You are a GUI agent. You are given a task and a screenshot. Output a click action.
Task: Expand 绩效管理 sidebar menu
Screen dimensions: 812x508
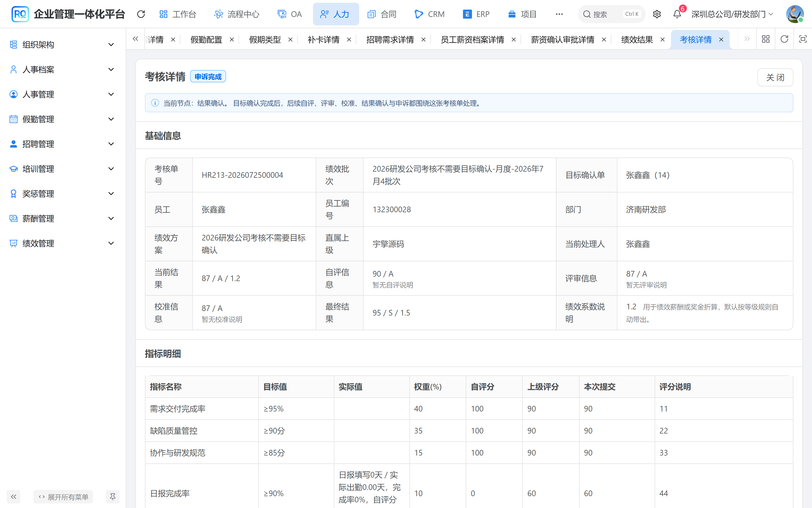tap(62, 243)
